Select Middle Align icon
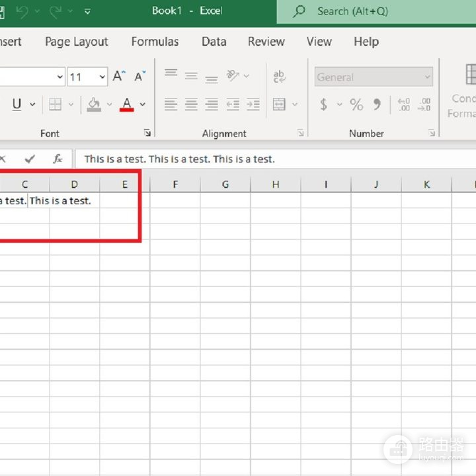Image resolution: width=476 pixels, height=476 pixels. tap(191, 75)
